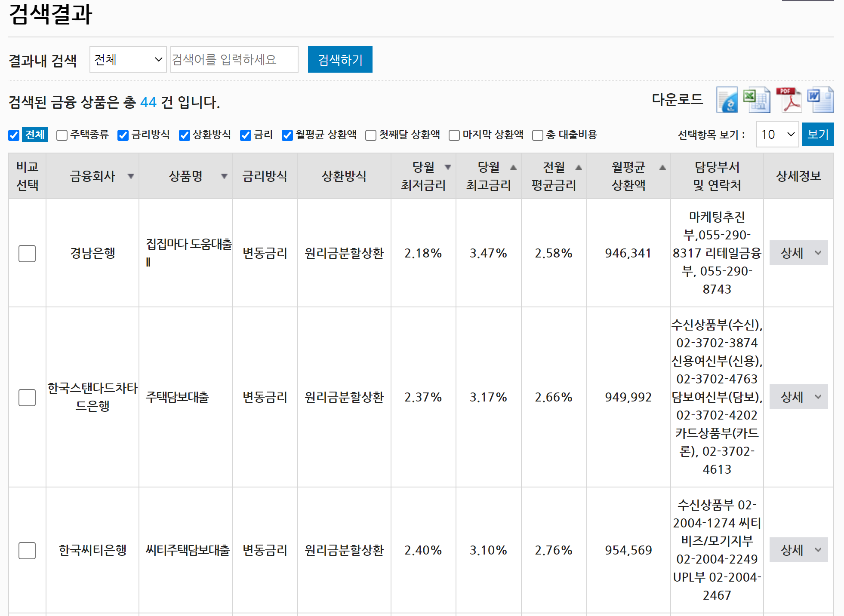Viewport: 844px width, 616px height.
Task: Sort 전월 평균금리 ascending arrow
Action: pyautogui.click(x=579, y=167)
